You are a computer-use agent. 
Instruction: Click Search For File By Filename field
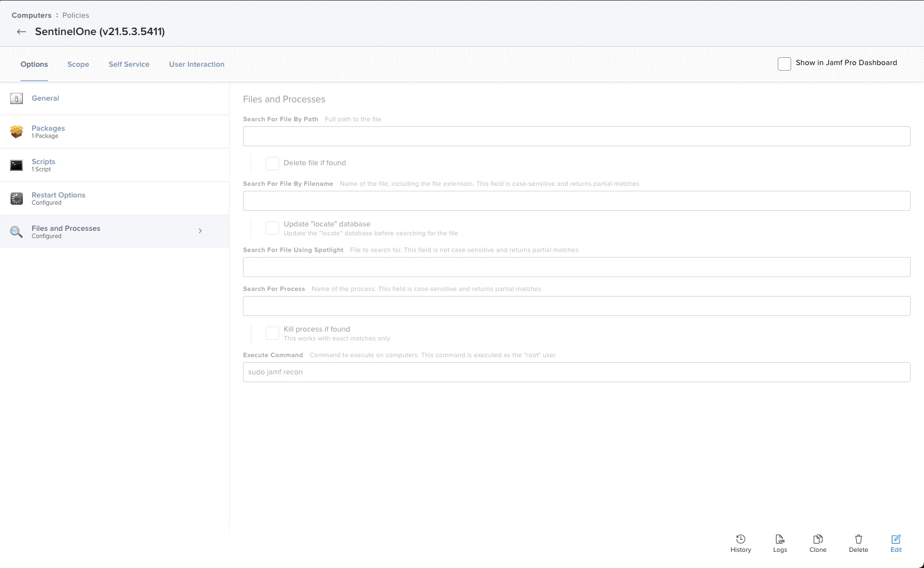577,201
